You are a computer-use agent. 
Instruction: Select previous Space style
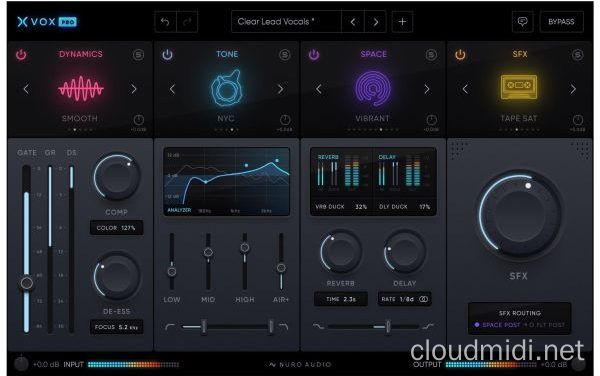[x=319, y=89]
